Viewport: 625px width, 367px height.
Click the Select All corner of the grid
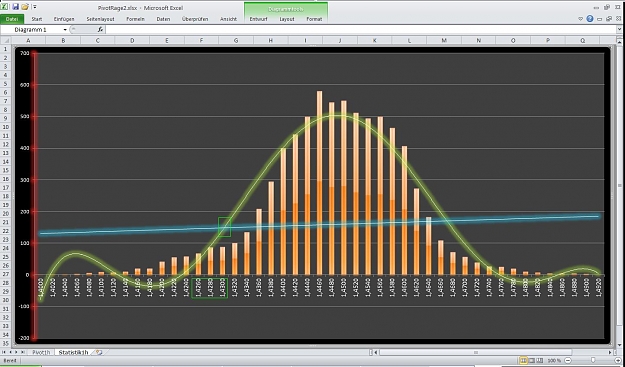[x=6, y=40]
